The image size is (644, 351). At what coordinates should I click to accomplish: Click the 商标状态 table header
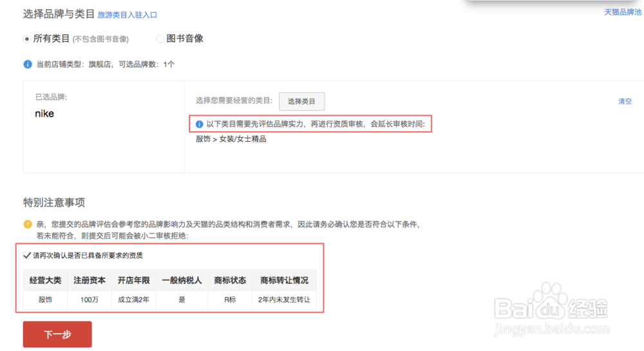click(x=230, y=280)
